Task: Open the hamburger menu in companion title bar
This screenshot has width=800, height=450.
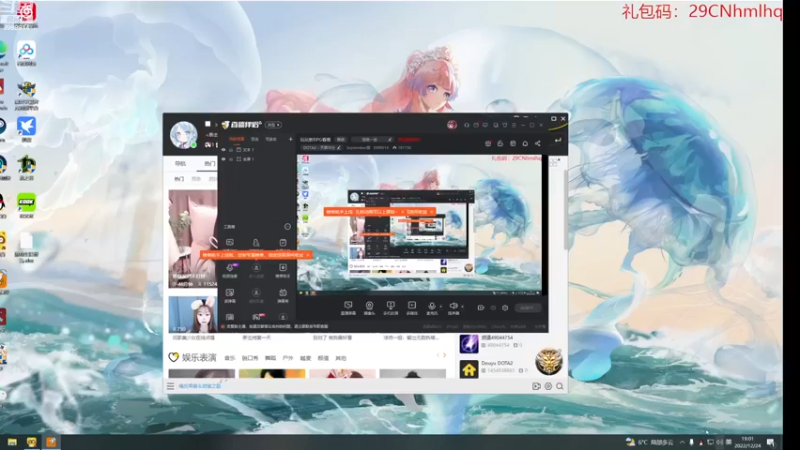Action: click(x=514, y=125)
